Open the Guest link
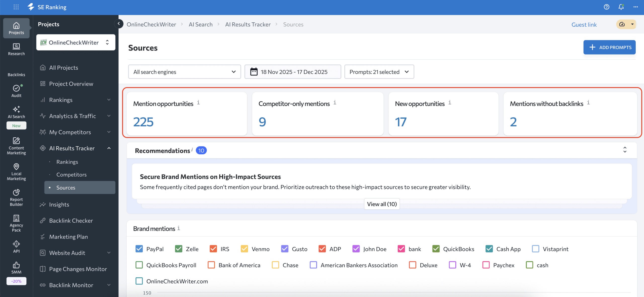The width and height of the screenshot is (644, 297). pos(584,24)
